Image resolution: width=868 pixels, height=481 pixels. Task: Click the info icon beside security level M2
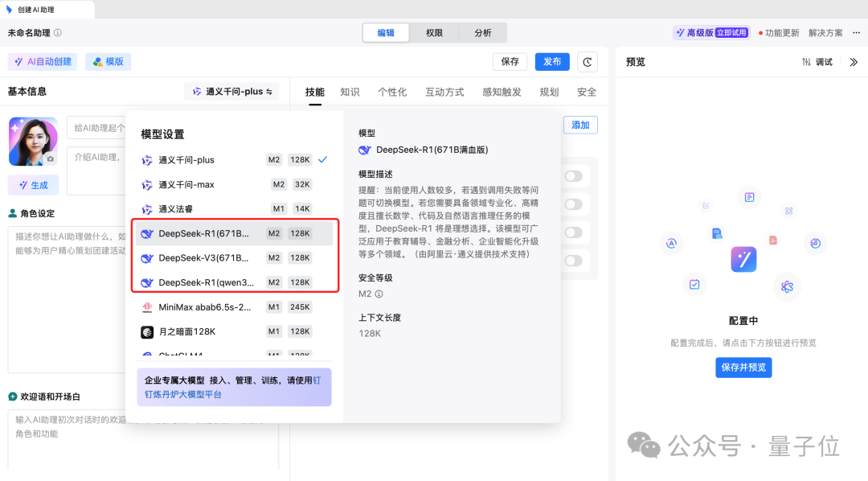379,294
